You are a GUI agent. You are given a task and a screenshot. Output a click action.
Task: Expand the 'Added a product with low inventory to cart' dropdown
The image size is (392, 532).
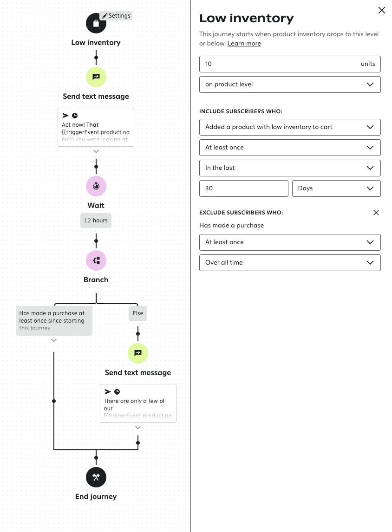tap(290, 127)
